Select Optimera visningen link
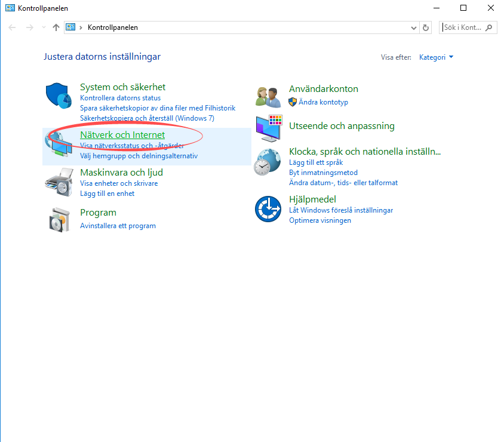The width and height of the screenshot is (504, 442). click(320, 220)
